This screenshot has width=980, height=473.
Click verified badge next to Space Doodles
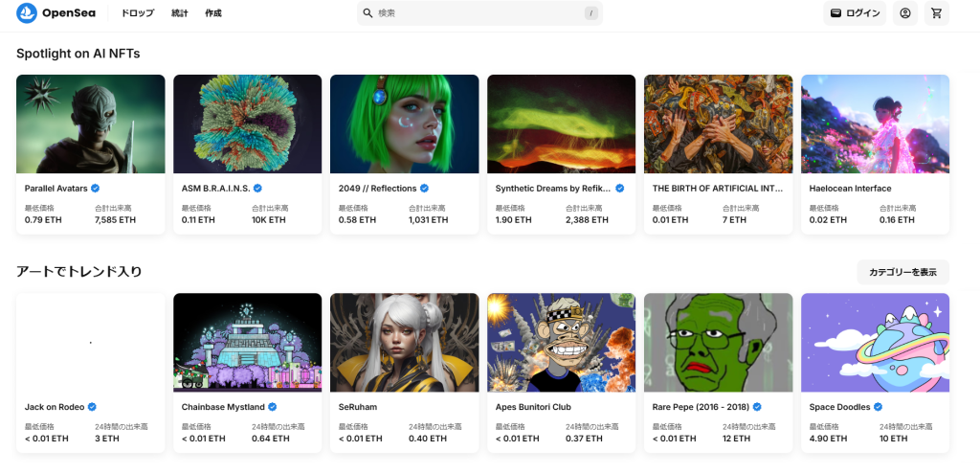876,407
